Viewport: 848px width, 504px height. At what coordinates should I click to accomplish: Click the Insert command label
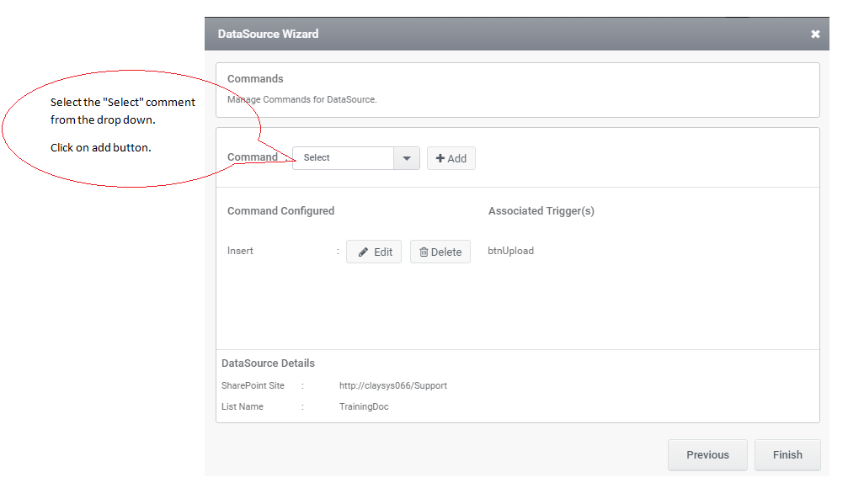point(240,251)
